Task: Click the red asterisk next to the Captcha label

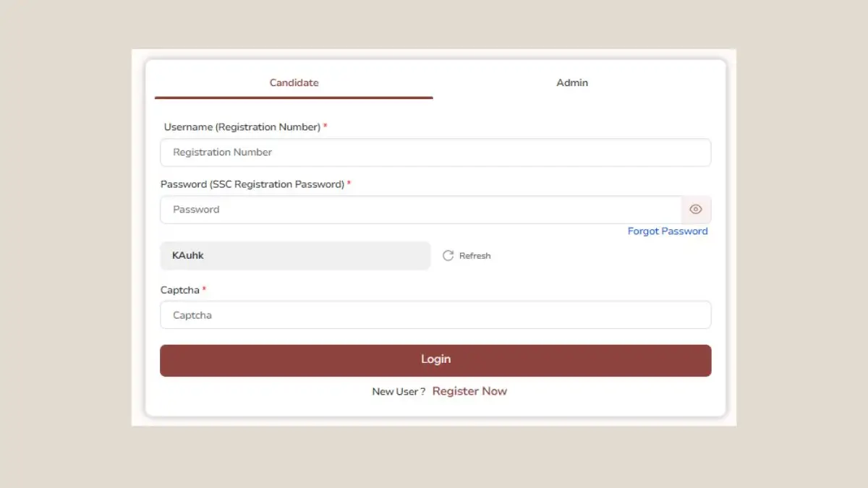Action: pyautogui.click(x=204, y=289)
